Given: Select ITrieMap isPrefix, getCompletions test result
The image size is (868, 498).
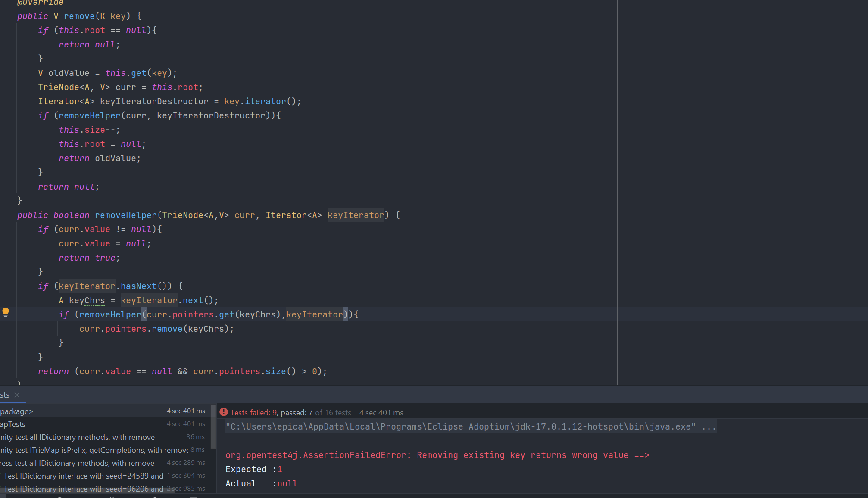Looking at the screenshot, I should [94, 450].
